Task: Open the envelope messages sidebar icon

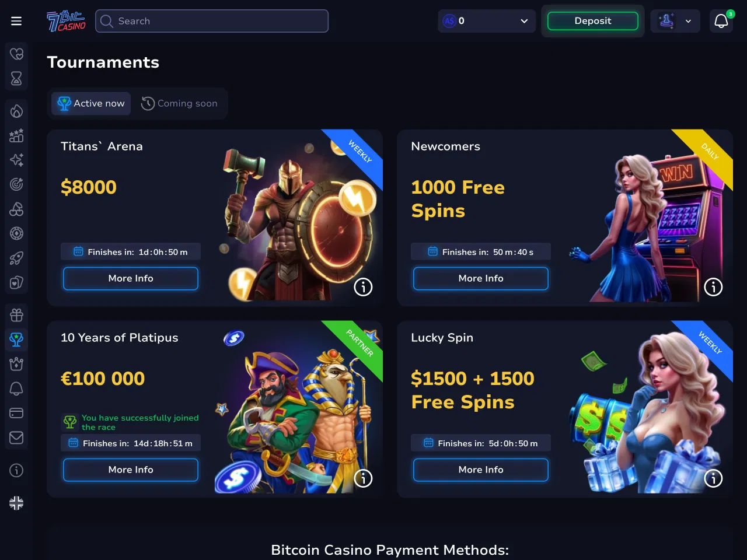Action: click(x=16, y=437)
